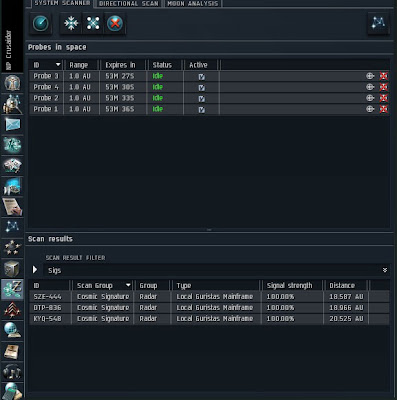Image resolution: width=397 pixels, height=400 pixels.
Task: Open the five-star Corporation sidebar icon
Action: click(x=12, y=248)
